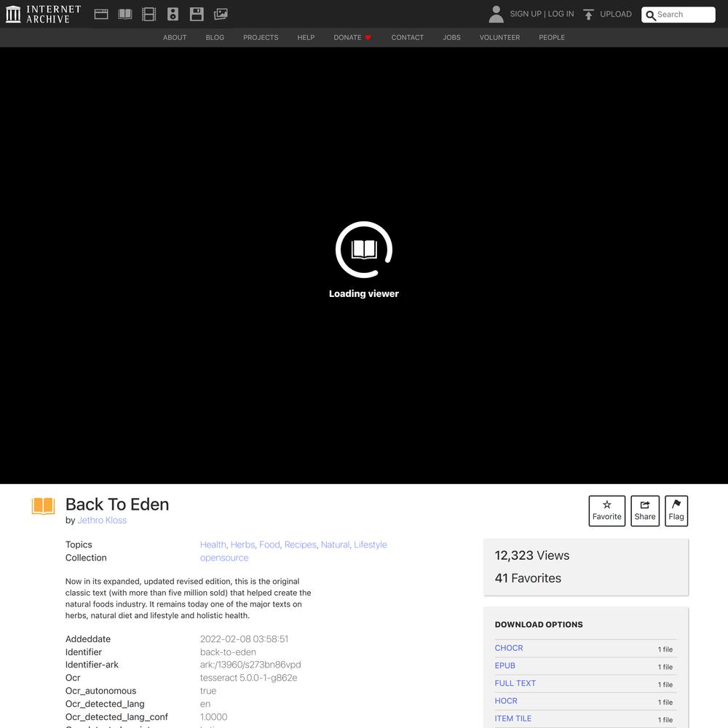Click the tesseract 5.0.0-1-g862e value

point(248,677)
